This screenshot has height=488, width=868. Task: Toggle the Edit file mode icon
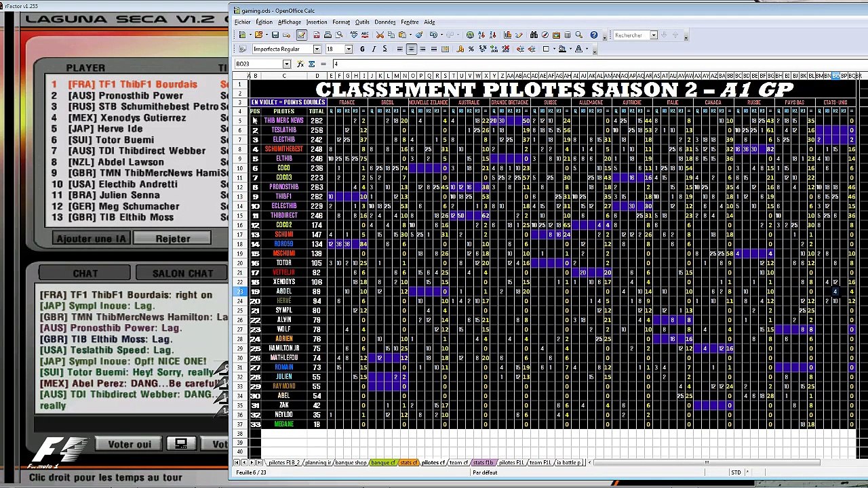click(302, 35)
